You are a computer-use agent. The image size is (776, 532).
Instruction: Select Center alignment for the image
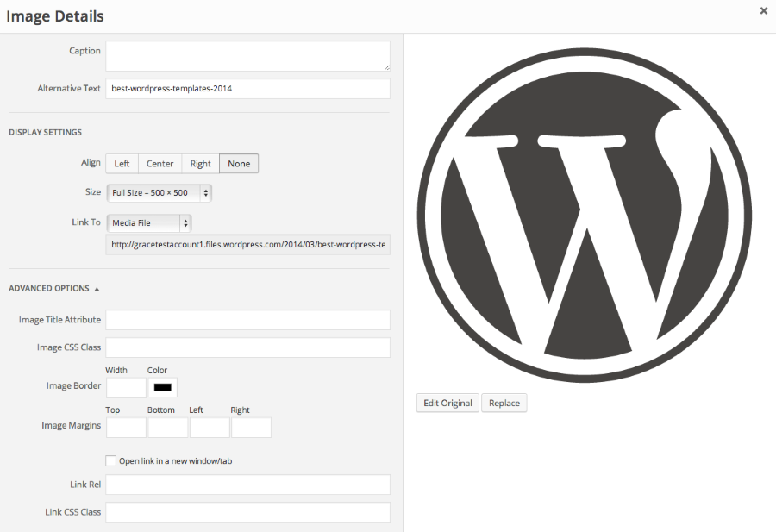(x=160, y=163)
